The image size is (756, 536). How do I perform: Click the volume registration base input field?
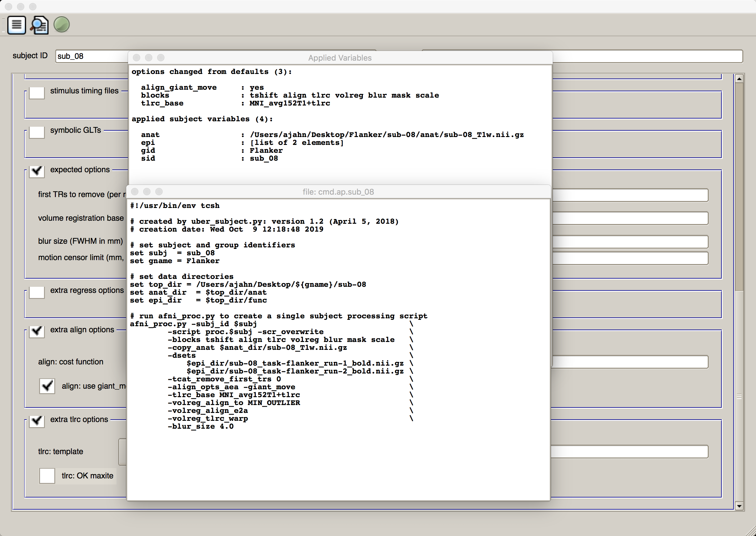[630, 218]
